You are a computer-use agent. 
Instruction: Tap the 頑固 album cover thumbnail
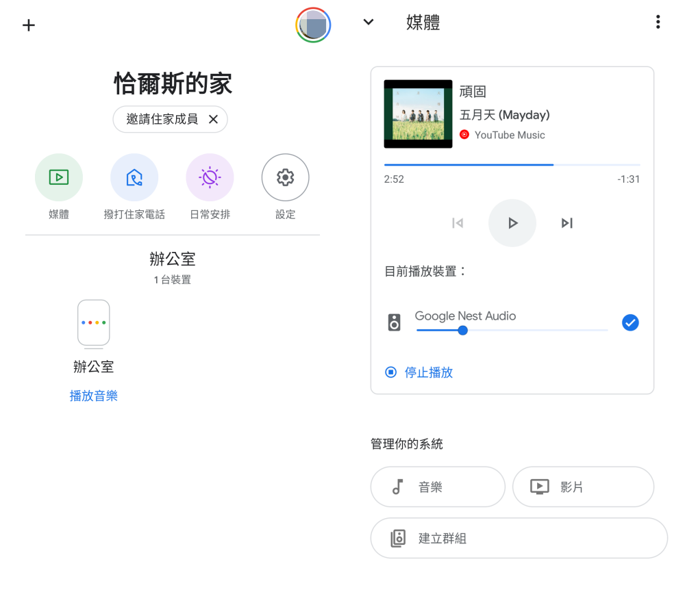[x=418, y=114]
